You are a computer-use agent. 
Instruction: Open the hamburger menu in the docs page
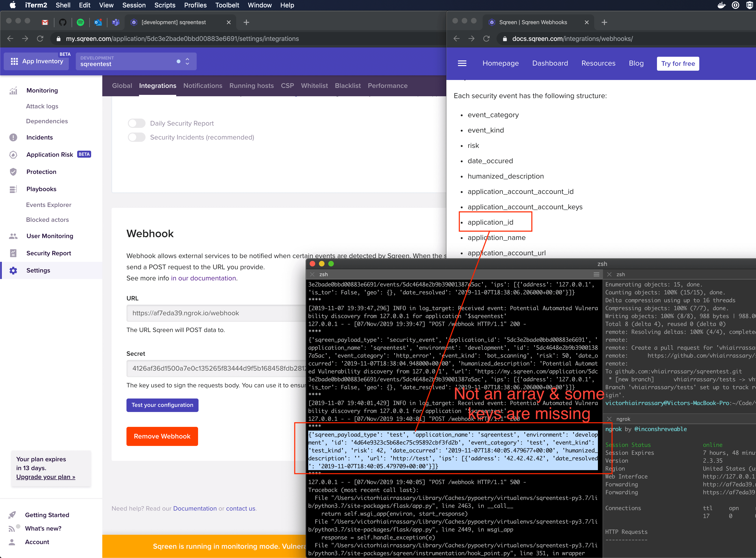pos(461,63)
